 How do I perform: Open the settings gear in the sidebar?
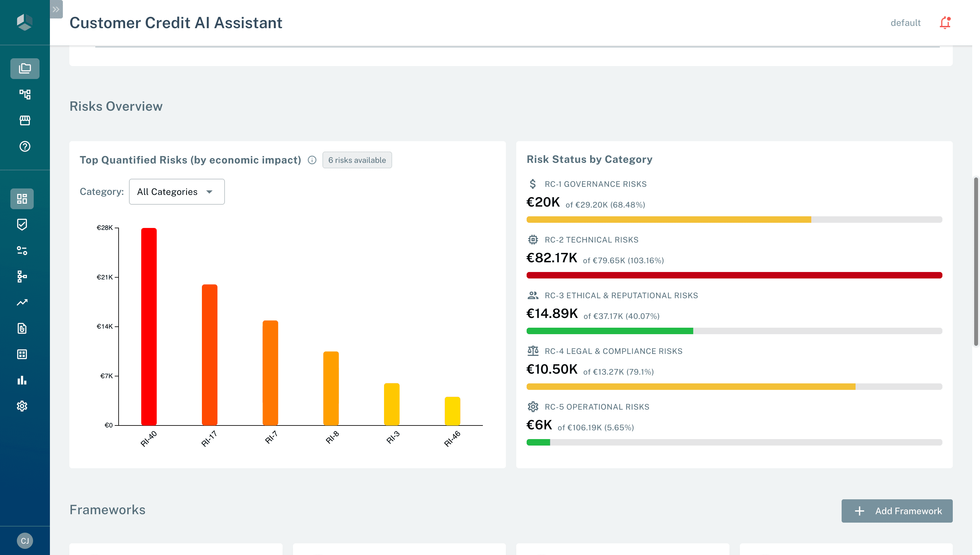click(x=22, y=406)
